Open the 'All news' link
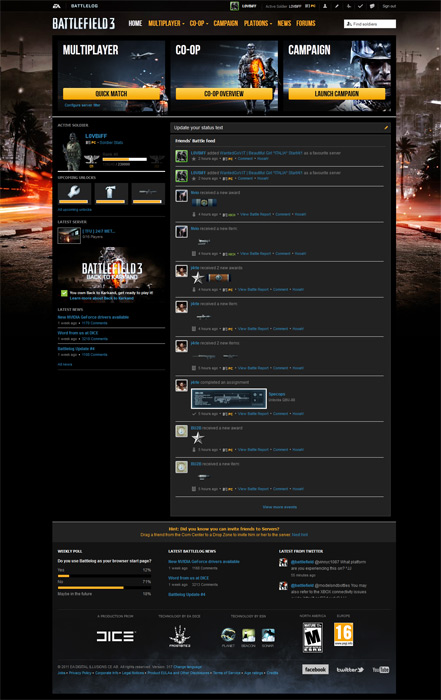The image size is (441, 700). coord(65,364)
